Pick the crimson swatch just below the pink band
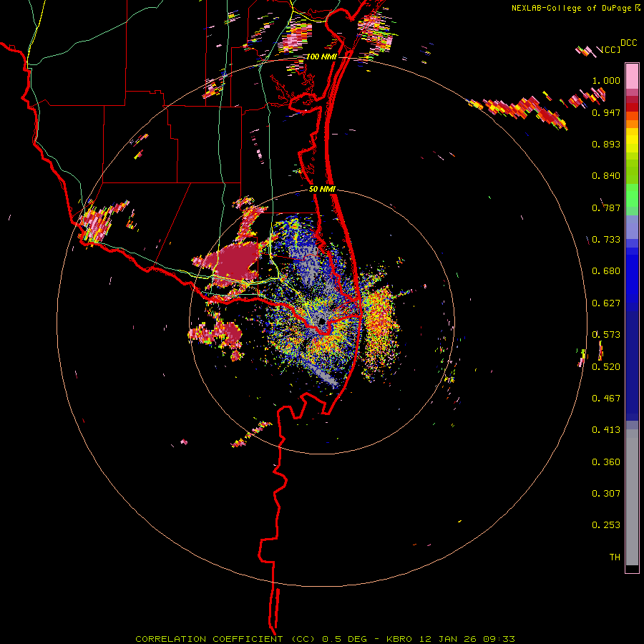The height and width of the screenshot is (644, 644). tap(632, 99)
